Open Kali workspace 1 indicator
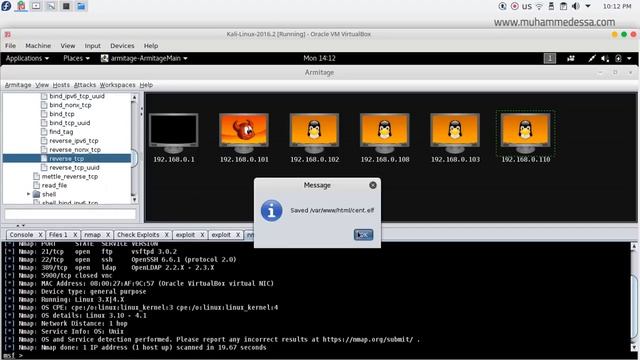The image size is (640, 360). tap(550, 58)
